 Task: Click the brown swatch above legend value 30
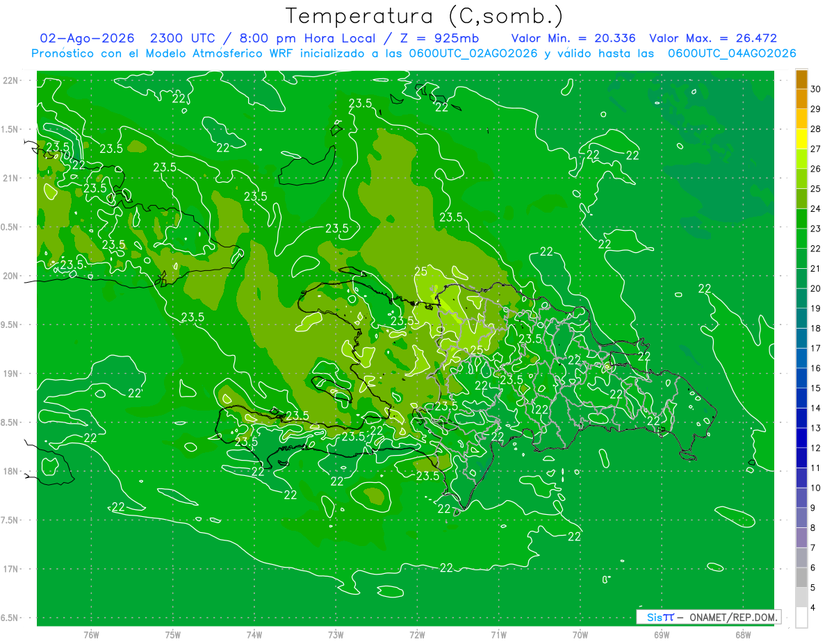tap(801, 79)
